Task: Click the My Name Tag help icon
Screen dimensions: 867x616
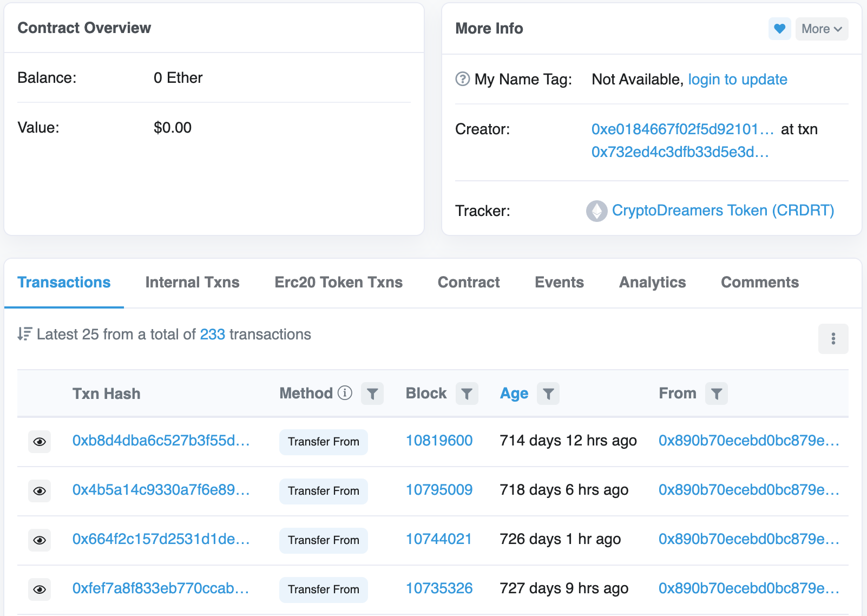Action: pos(462,79)
